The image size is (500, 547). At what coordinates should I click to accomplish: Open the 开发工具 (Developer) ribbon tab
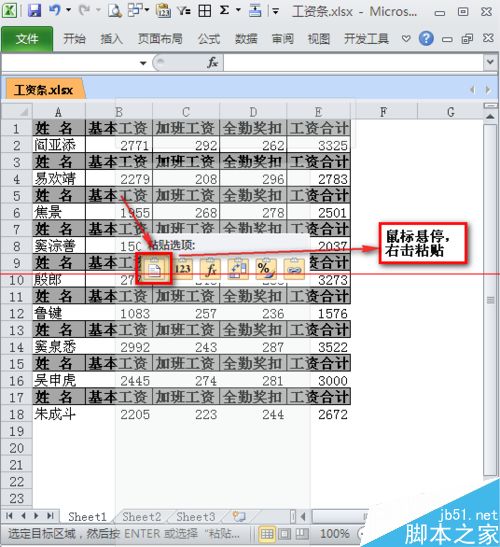tap(366, 38)
